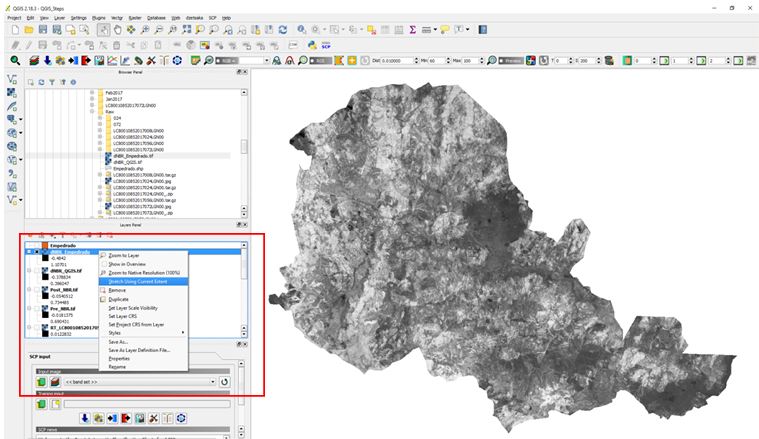Open the Python console from toolbar
The height and width of the screenshot is (439, 759).
(311, 46)
